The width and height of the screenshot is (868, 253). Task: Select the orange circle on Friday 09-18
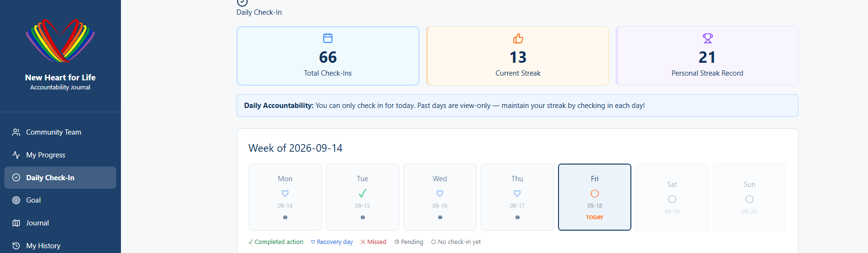pos(595,194)
